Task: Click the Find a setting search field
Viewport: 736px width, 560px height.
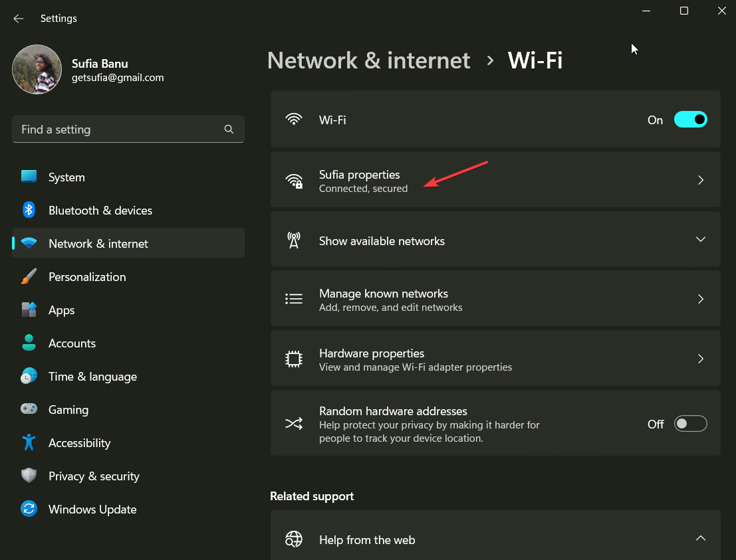Action: pos(128,129)
